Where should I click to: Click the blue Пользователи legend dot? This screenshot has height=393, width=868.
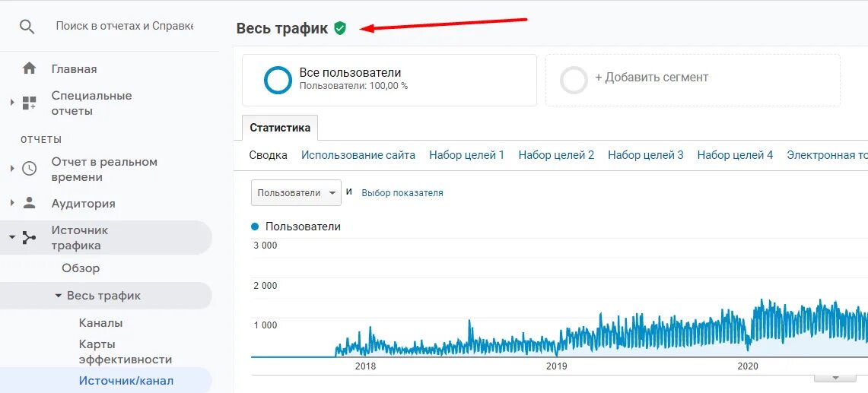255,227
